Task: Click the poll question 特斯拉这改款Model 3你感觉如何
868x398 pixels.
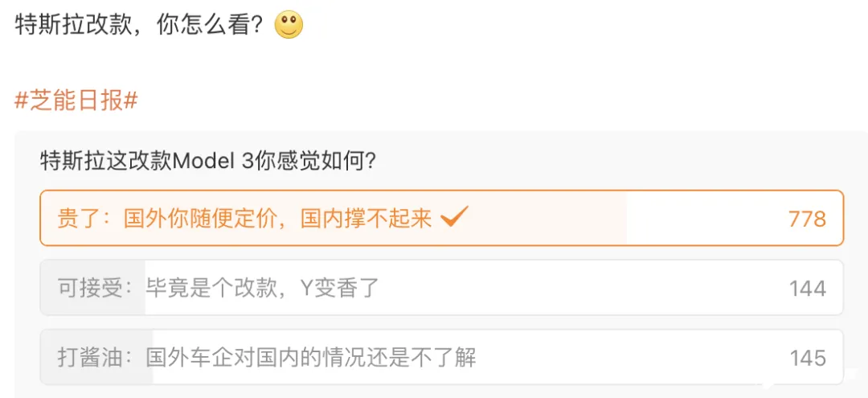Action: pyautogui.click(x=208, y=162)
